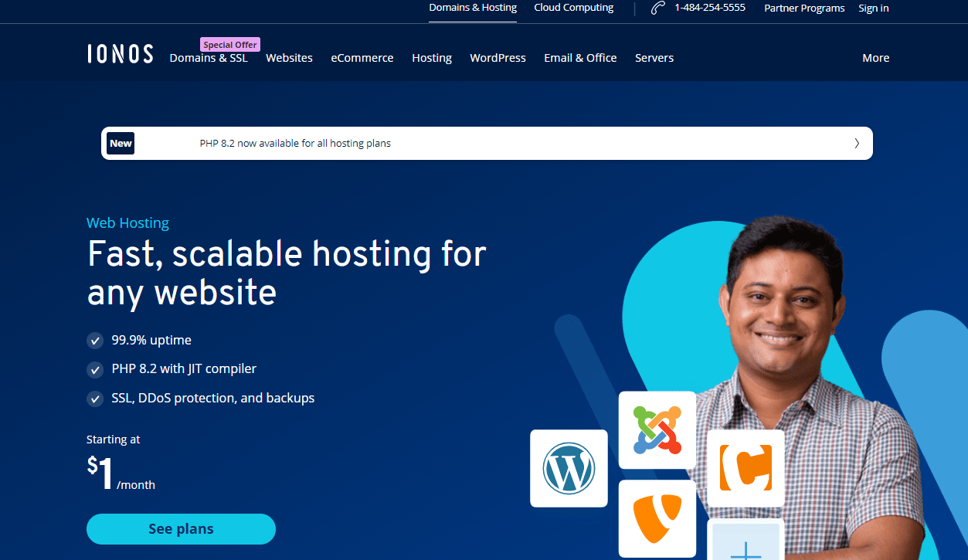Click the checkmark icon beside SSL, DDoS protection
The image size is (968, 560).
coord(95,399)
